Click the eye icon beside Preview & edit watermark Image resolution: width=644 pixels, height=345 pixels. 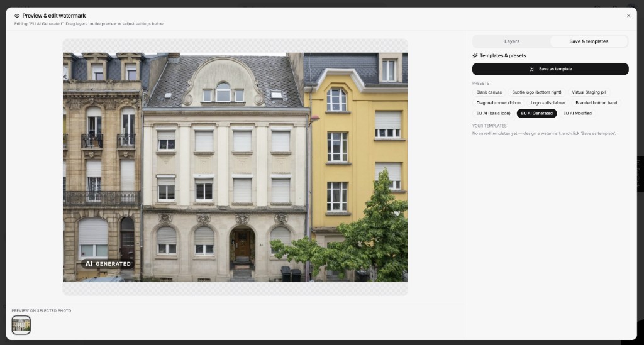pyautogui.click(x=17, y=16)
